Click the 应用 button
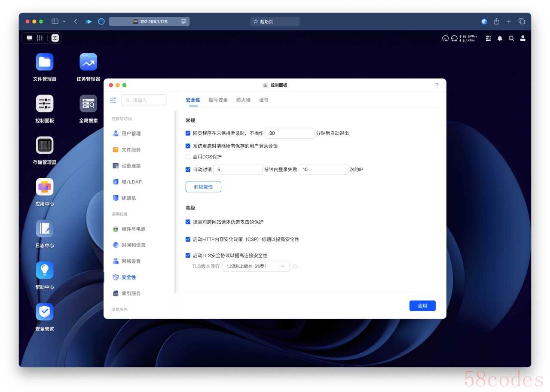 (422, 306)
